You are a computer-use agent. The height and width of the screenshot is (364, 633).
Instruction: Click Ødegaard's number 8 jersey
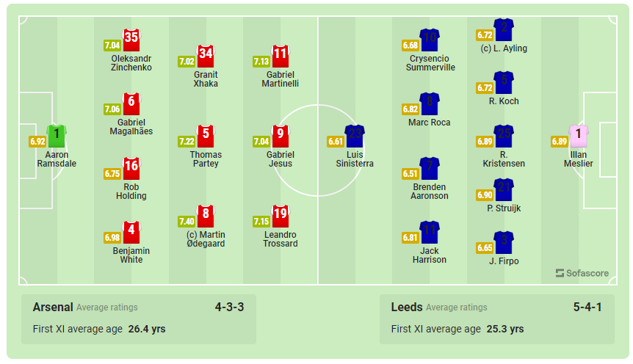tap(206, 216)
